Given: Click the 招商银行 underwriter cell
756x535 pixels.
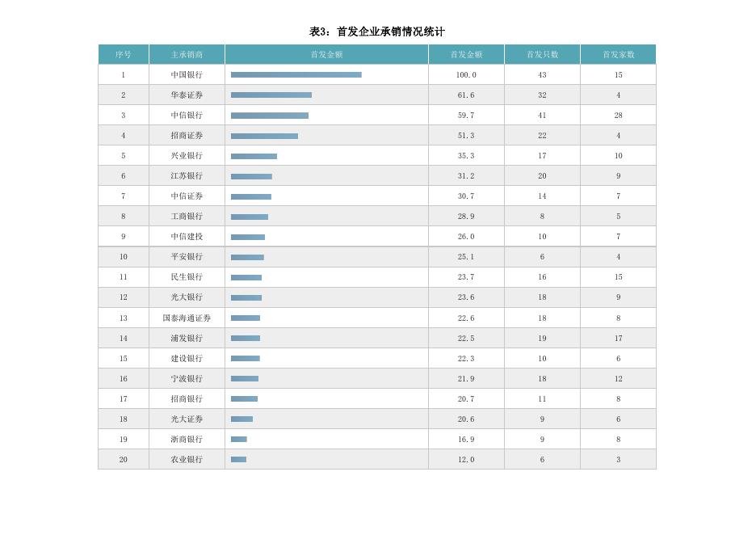Looking at the screenshot, I should click(x=187, y=399).
